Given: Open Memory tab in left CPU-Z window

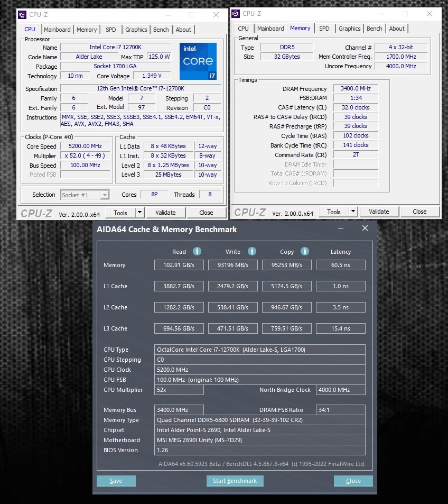Looking at the screenshot, I should [87, 30].
